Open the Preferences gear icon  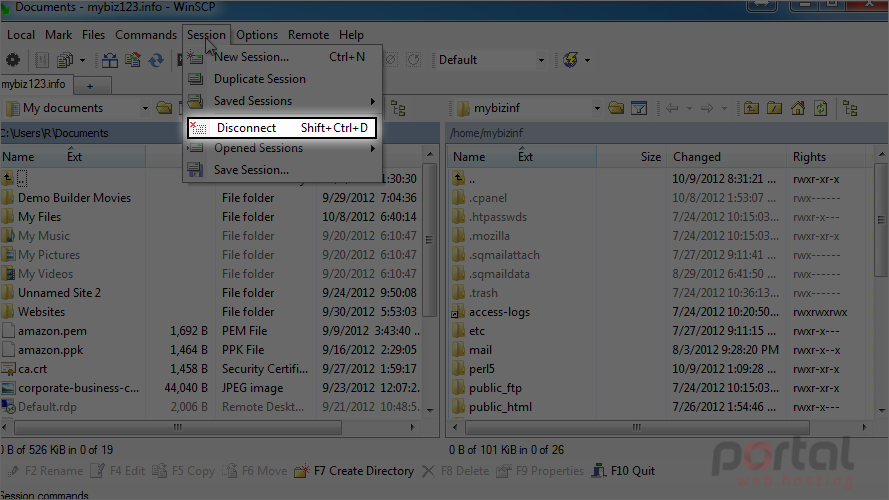tap(12, 60)
